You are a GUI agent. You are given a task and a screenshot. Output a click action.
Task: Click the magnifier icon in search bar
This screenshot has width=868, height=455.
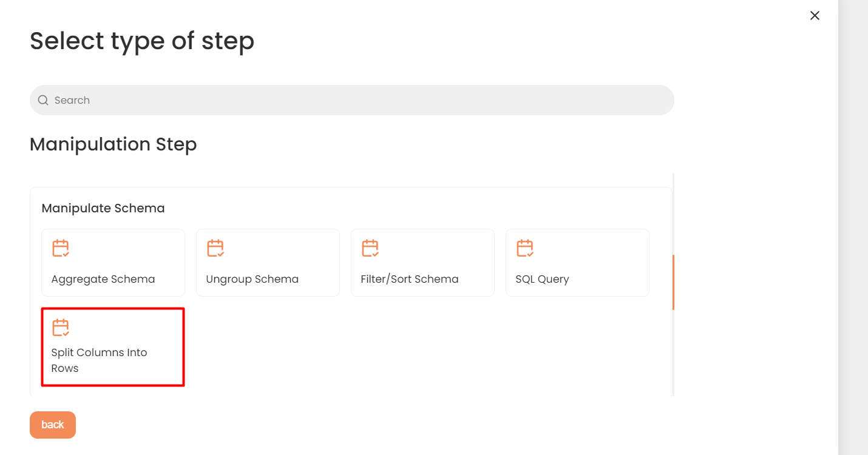click(43, 100)
